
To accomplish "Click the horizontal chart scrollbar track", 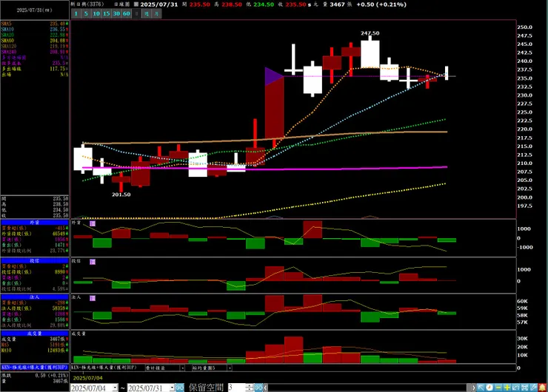I will click(x=369, y=388).
